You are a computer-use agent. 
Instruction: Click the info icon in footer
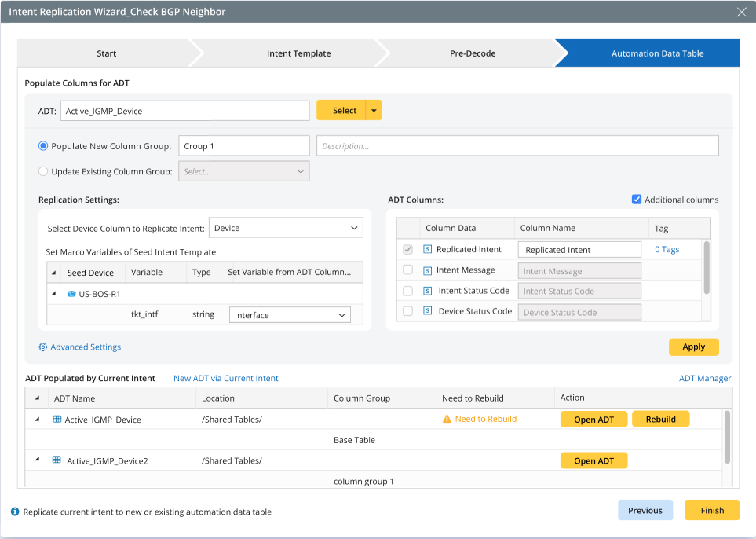click(x=15, y=511)
